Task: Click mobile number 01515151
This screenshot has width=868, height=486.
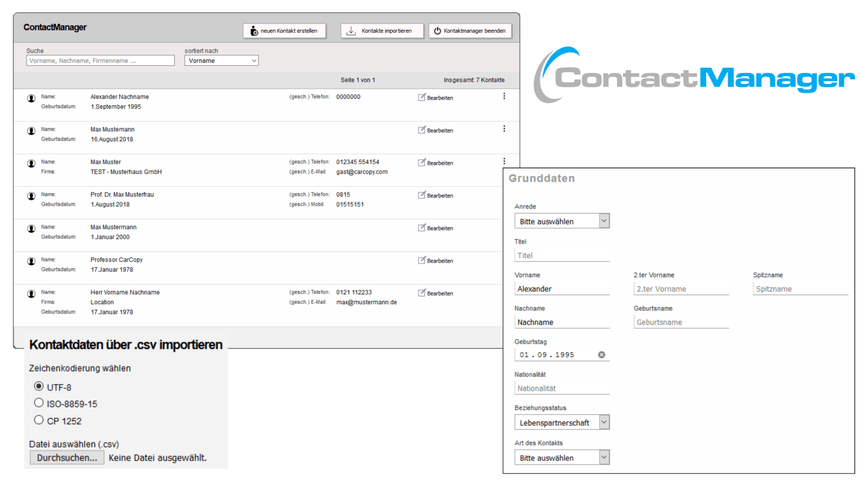Action: tap(350, 205)
